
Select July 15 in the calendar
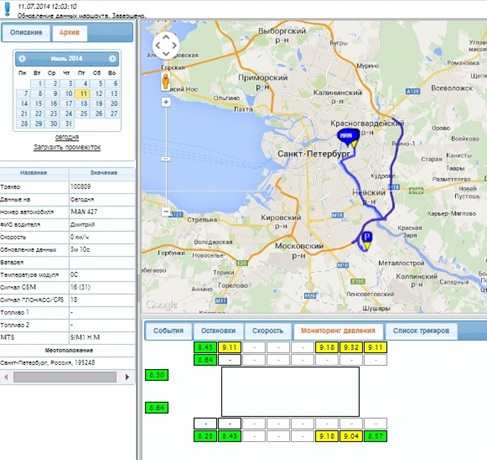pos(37,104)
